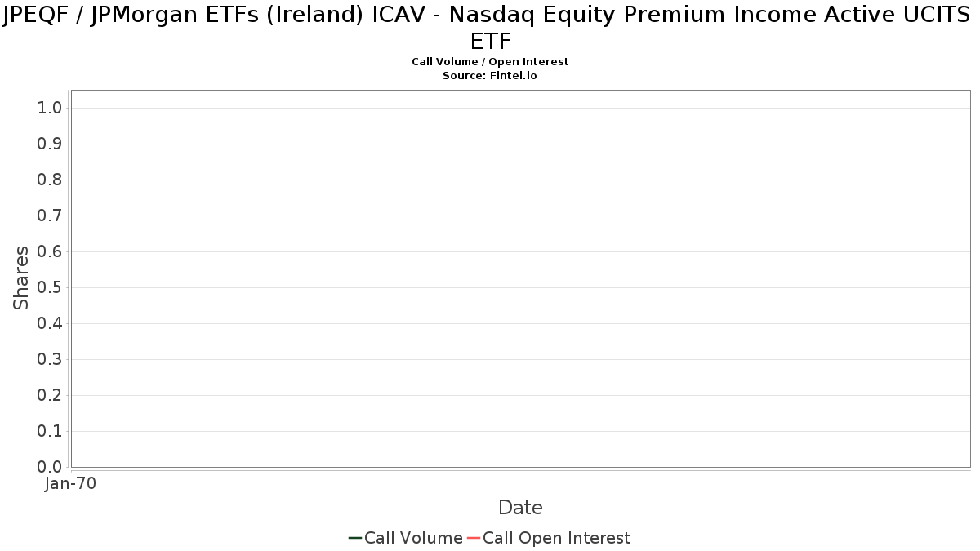Click the dark green Call Volume line swatch
980x551 pixels.
point(355,538)
